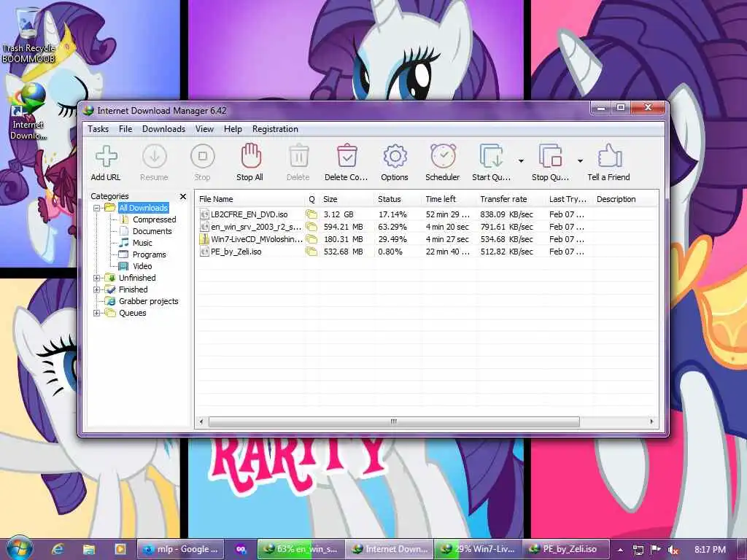The image size is (747, 560).
Task: Sort by the Size column header
Action: pos(347,199)
